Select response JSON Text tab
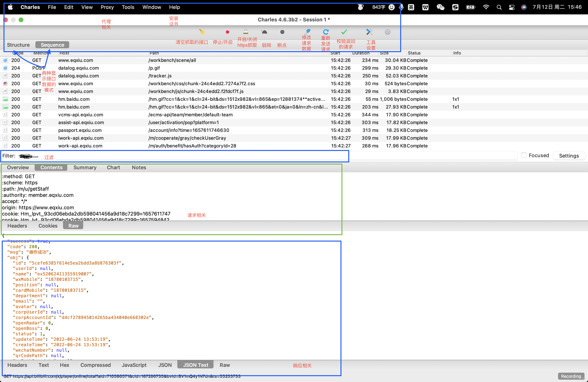The width and height of the screenshot is (588, 382). pyautogui.click(x=196, y=365)
